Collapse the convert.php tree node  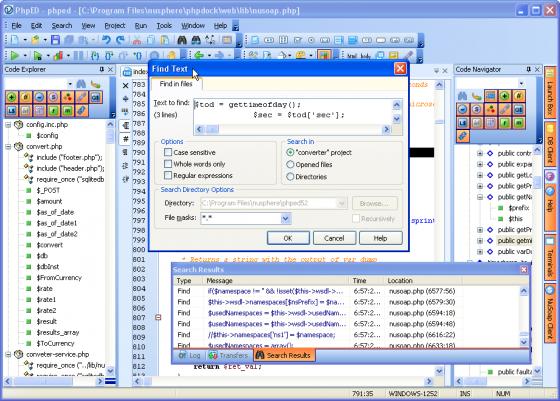click(x=8, y=146)
